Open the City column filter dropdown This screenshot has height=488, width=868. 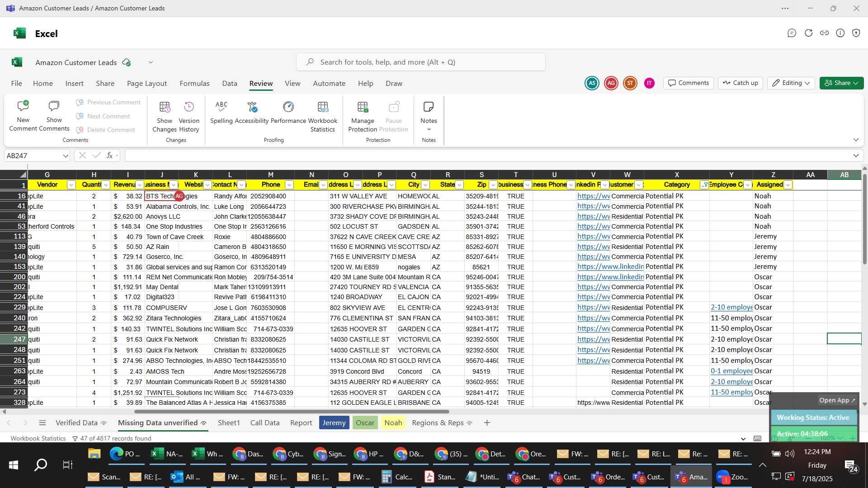tap(425, 185)
